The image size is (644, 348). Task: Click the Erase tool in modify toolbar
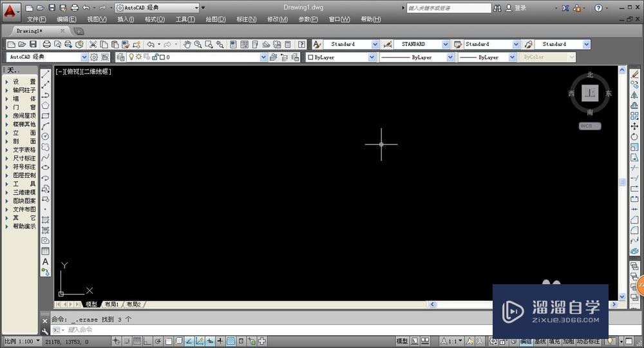coord(634,74)
